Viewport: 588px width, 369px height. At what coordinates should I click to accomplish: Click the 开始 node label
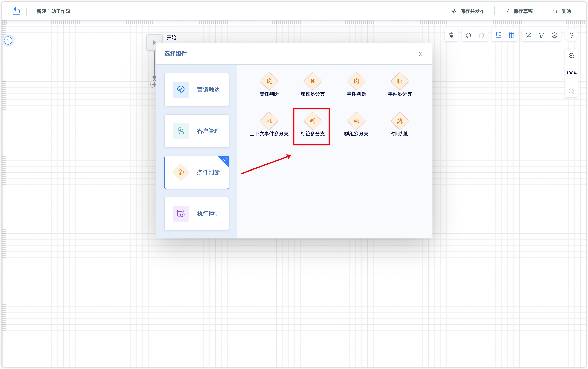click(171, 38)
